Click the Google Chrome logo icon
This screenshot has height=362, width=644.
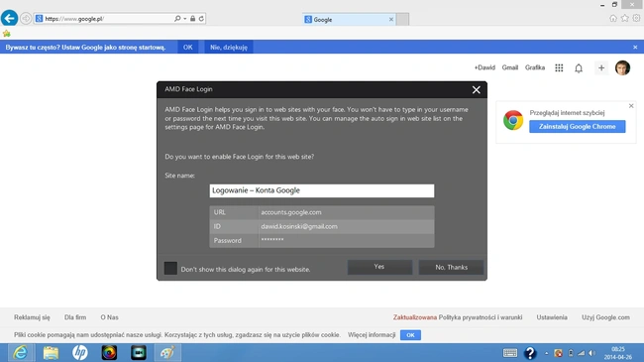click(x=513, y=120)
